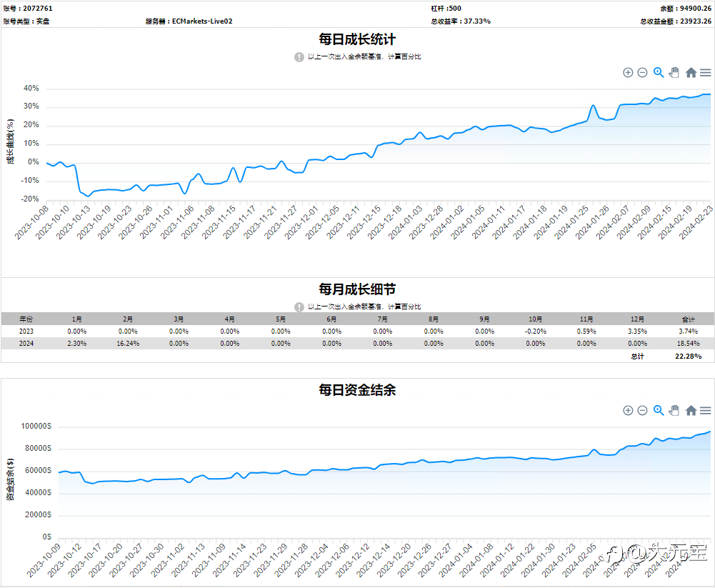Screen dimensions: 715x588
Task: Click leverage value 500
Action: coord(454,8)
